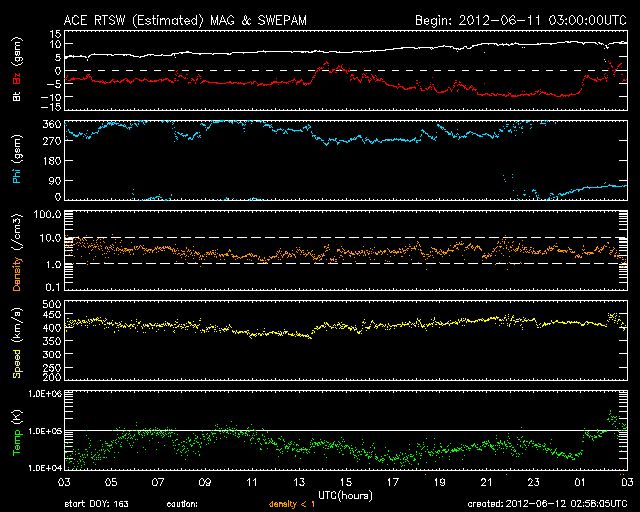Click the '1.0E+04' tick on the Temp axis
Image resolution: width=640 pixels, height=512 pixels.
point(45,468)
